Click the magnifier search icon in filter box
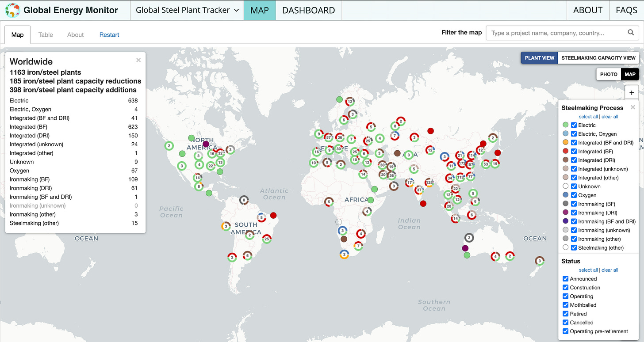Screen dimensions: 644x342 coord(631,33)
